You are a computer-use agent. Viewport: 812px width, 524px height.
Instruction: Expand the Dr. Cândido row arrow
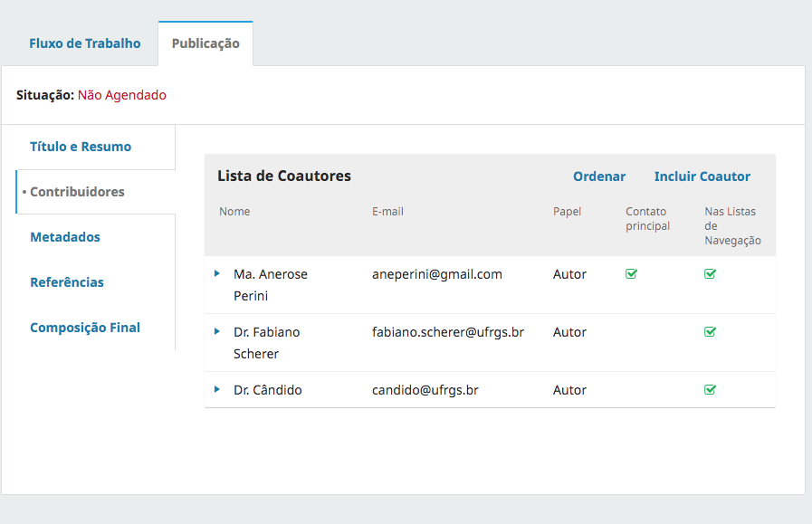[x=217, y=389]
